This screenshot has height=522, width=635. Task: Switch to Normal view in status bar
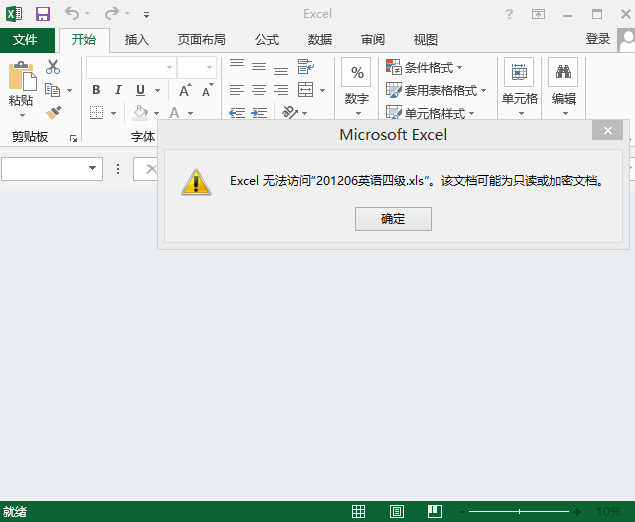coord(358,511)
